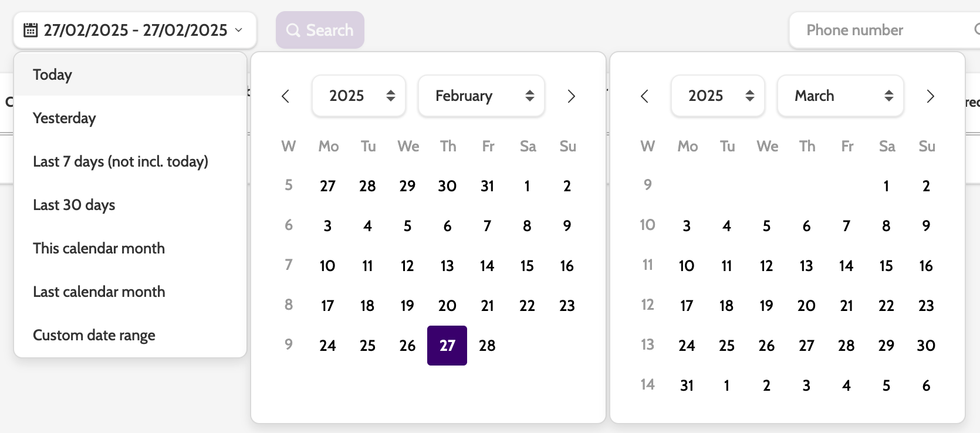980x433 pixels.
Task: Open the 2025 year selector in right calendar
Action: pyautogui.click(x=718, y=96)
